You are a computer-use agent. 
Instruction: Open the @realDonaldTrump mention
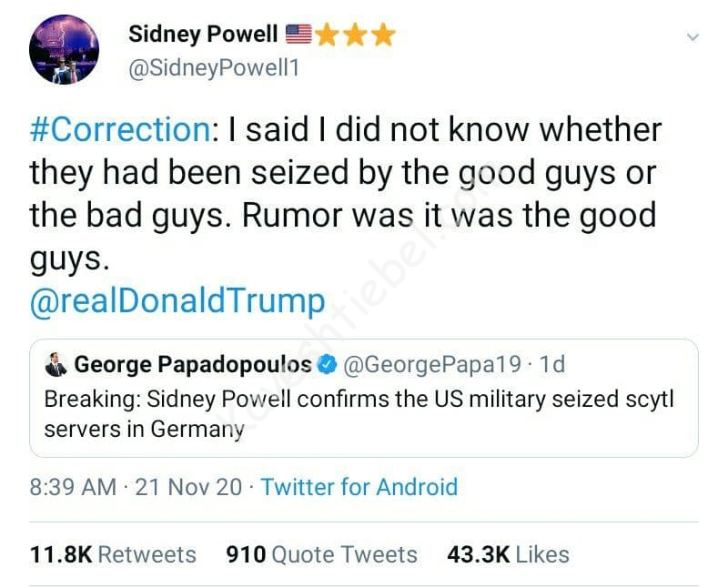click(177, 299)
